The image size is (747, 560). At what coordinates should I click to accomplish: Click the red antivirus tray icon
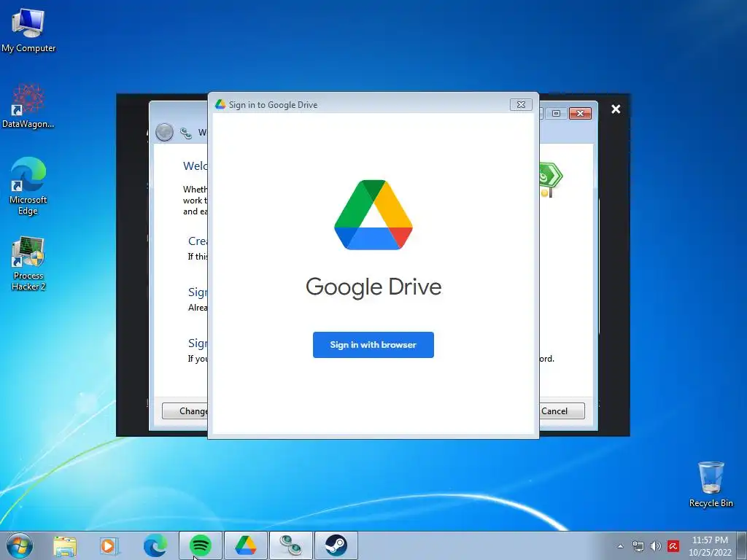[x=673, y=546]
